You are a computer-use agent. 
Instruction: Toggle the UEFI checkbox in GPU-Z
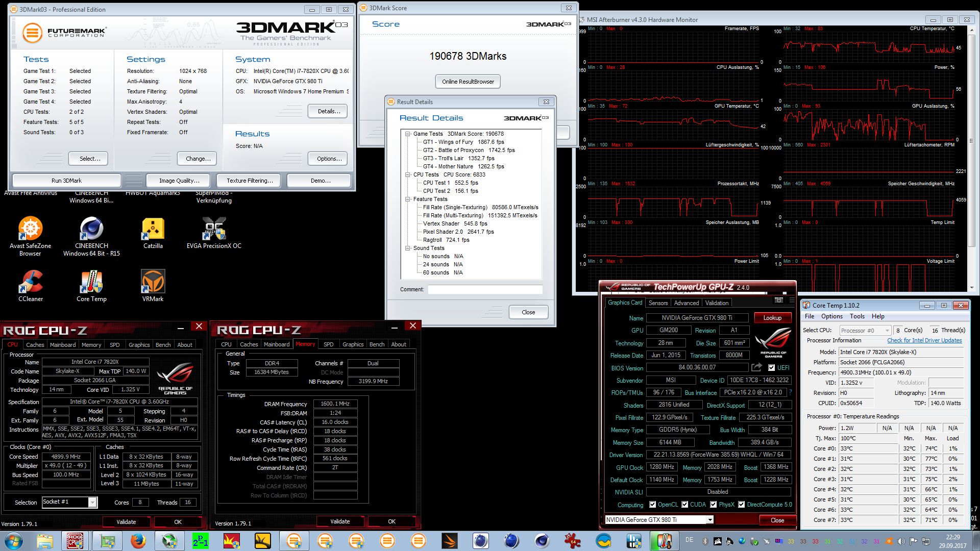[x=771, y=367]
